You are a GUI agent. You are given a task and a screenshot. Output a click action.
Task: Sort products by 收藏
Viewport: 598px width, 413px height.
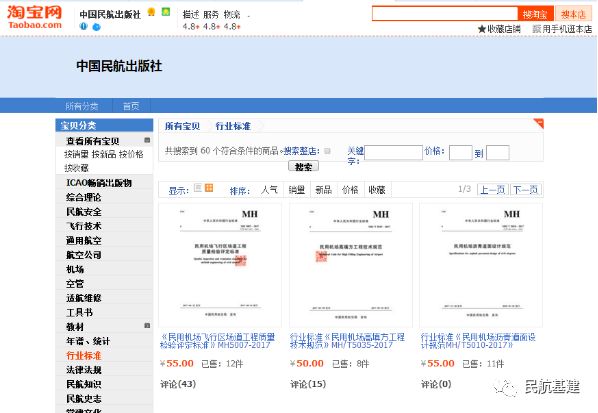(377, 190)
